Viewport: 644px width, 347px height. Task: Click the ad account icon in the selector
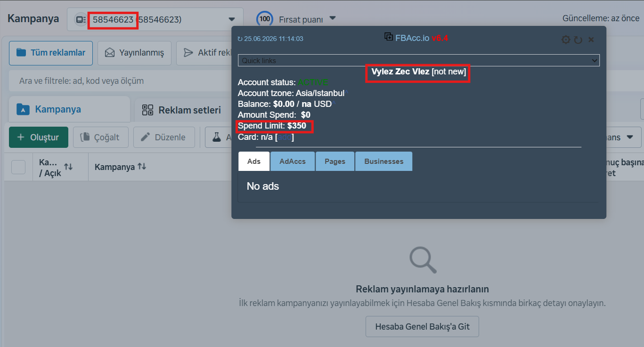(81, 19)
